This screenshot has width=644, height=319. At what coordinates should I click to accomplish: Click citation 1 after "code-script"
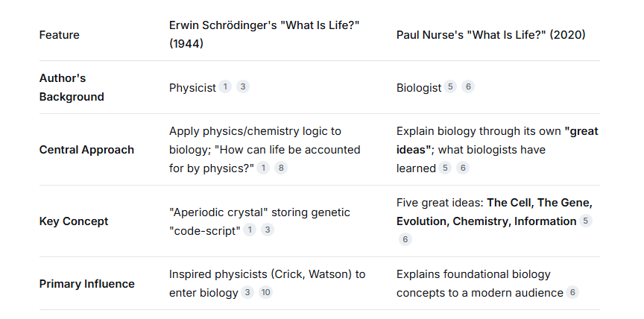(249, 230)
